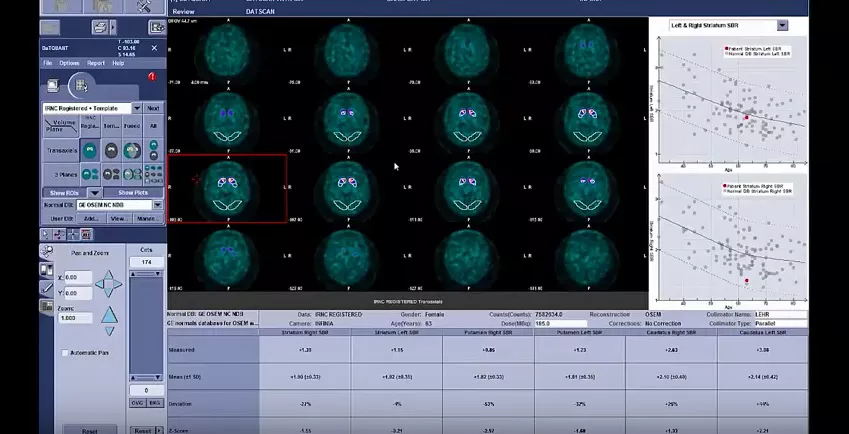Expand the Normal DB GE OSEM dropdown

pos(158,205)
